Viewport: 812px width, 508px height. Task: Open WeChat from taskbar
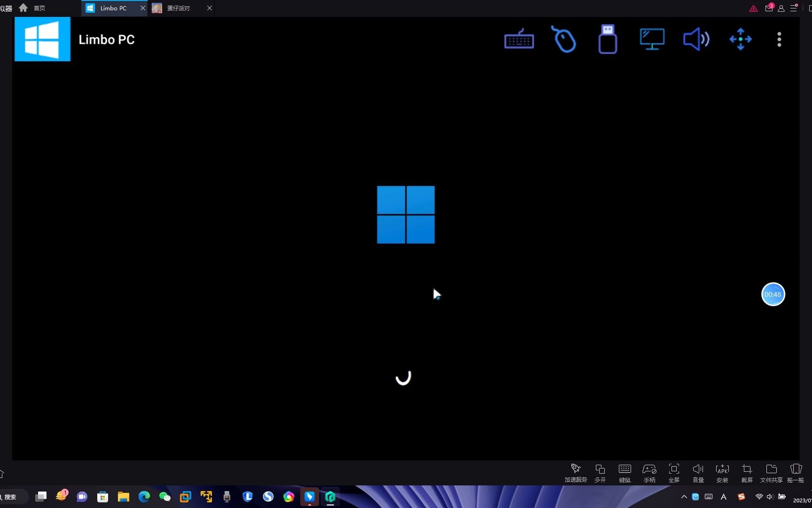pos(165,497)
